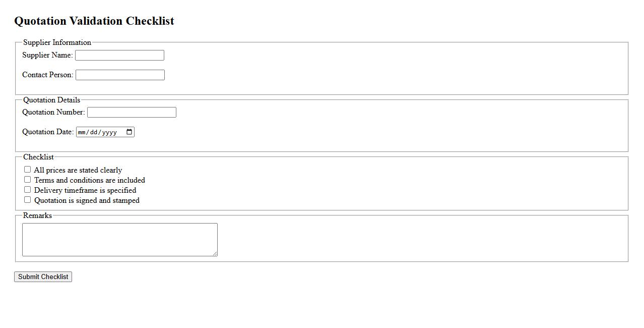Check 'All prices are stated clearly'
This screenshot has width=644, height=328.
[28, 170]
